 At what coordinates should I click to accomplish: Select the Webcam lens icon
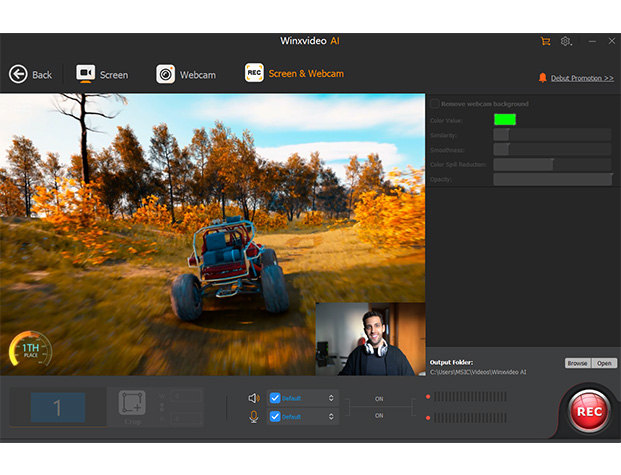166,74
